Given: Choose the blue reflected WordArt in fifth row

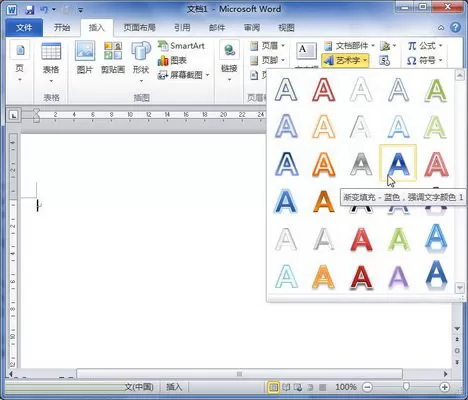Looking at the screenshot, I should [x=436, y=238].
